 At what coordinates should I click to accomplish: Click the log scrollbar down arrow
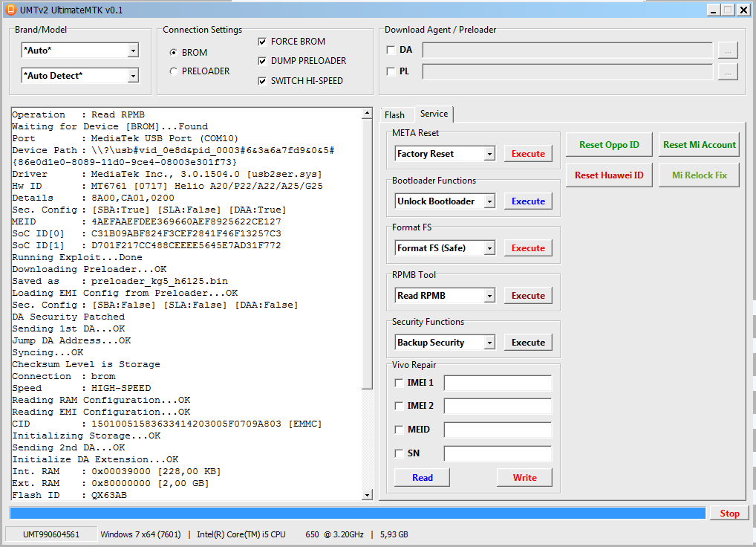coord(367,495)
